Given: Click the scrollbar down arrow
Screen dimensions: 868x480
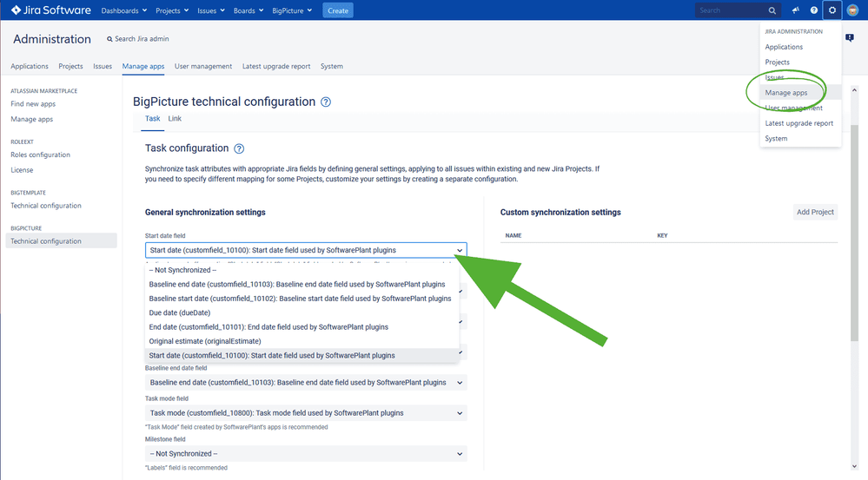Looking at the screenshot, I should pyautogui.click(x=854, y=466).
